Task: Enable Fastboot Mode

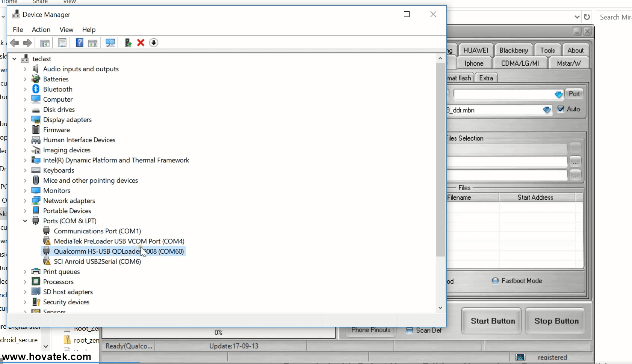Action: (x=496, y=280)
